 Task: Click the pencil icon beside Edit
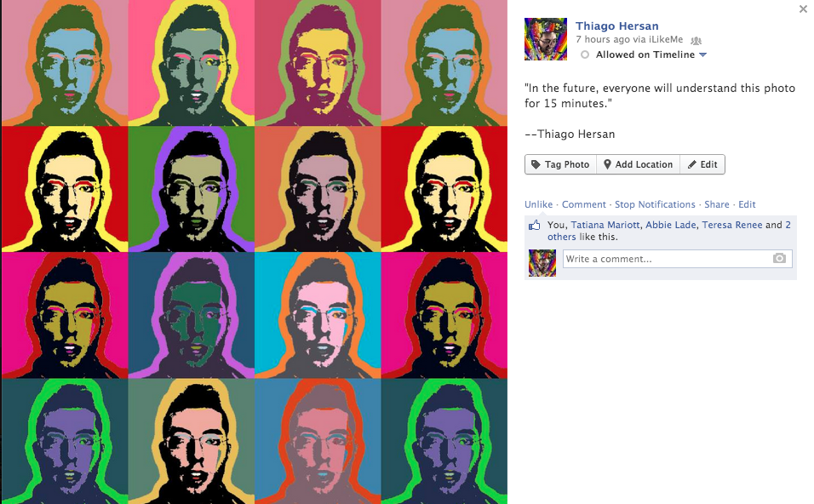point(692,164)
